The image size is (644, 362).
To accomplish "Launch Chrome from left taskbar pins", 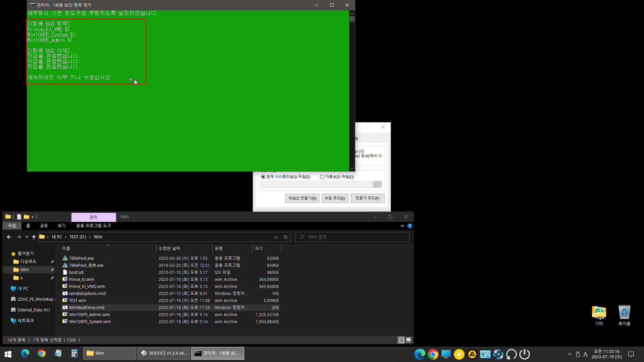I will pyautogui.click(x=42, y=353).
